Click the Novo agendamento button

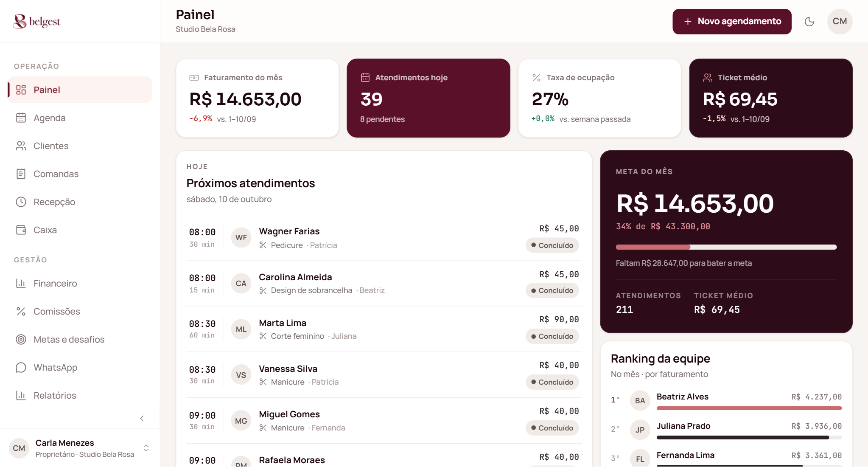point(732,21)
